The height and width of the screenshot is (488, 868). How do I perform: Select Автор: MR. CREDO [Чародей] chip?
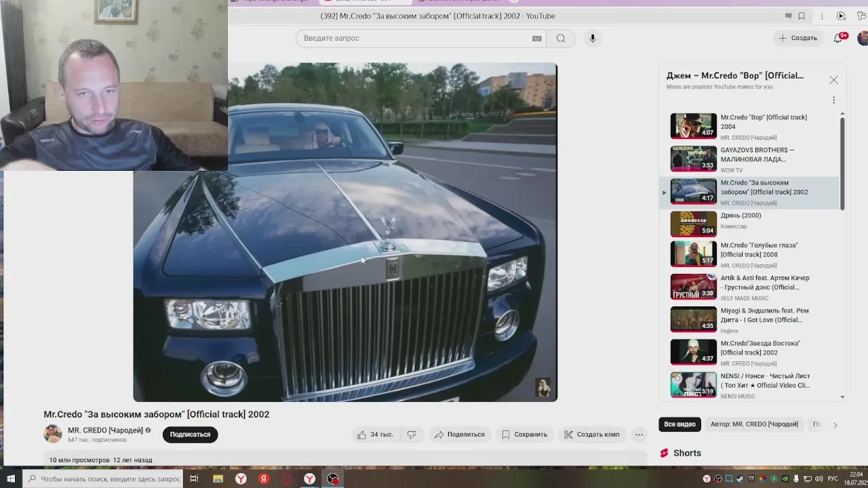(754, 424)
